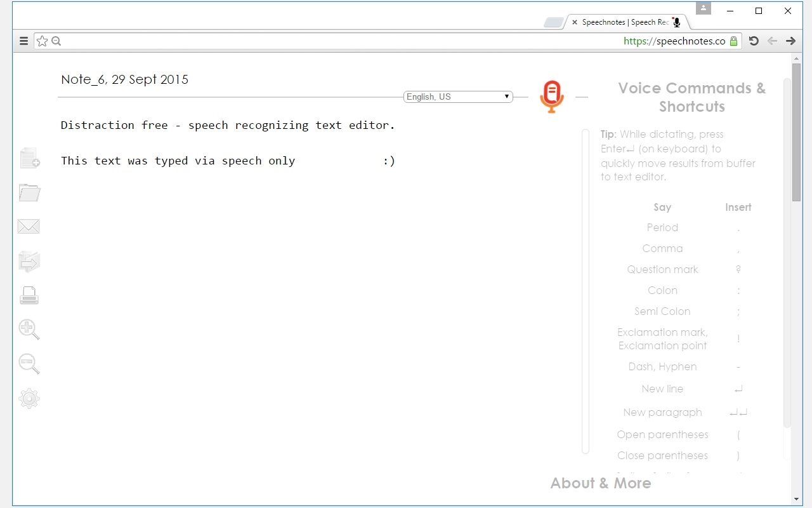Zoom in with the magnifier plus icon
Viewport: 812px width, 508px height.
coord(29,330)
